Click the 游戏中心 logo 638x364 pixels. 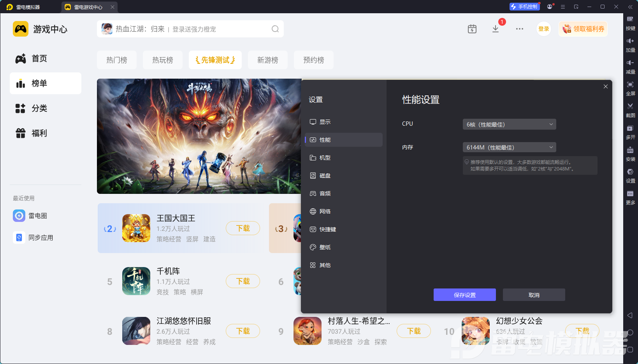pos(40,29)
